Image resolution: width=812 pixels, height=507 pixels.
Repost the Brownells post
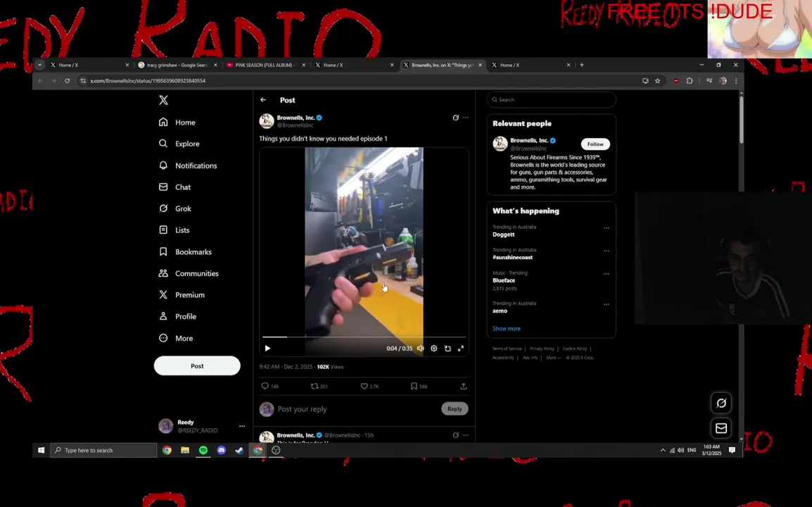(x=319, y=386)
